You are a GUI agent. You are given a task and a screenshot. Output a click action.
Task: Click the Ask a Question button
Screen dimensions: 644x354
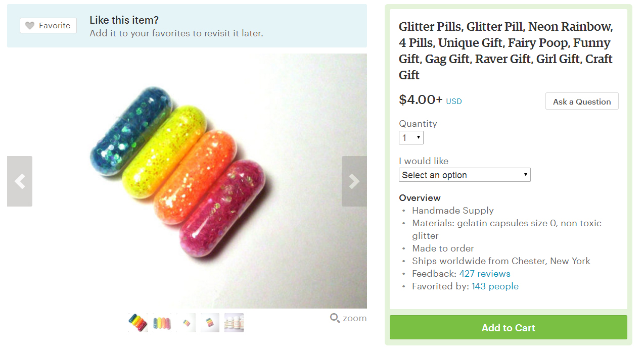[x=581, y=101]
